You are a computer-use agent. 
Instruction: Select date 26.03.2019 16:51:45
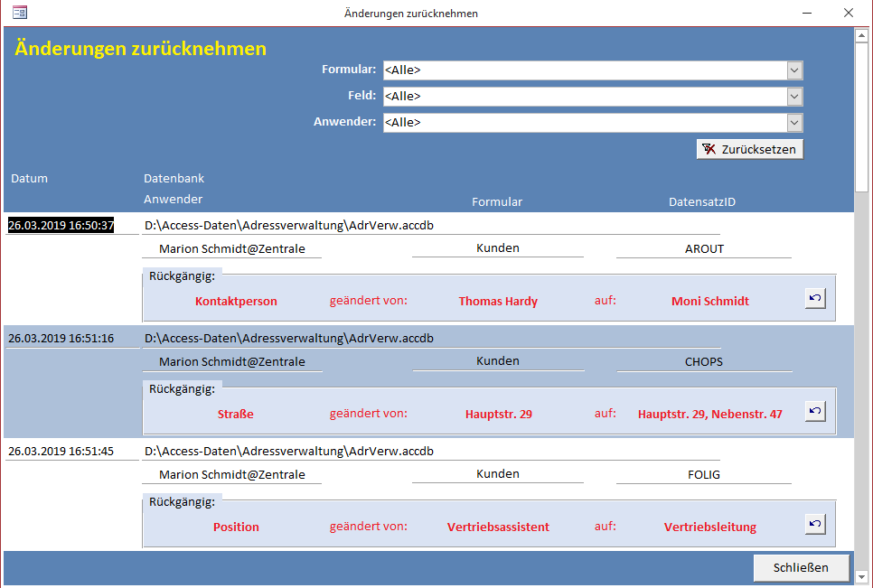(61, 451)
